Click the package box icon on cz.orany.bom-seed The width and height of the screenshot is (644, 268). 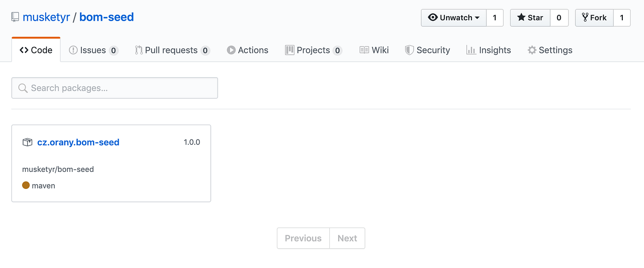coord(27,142)
